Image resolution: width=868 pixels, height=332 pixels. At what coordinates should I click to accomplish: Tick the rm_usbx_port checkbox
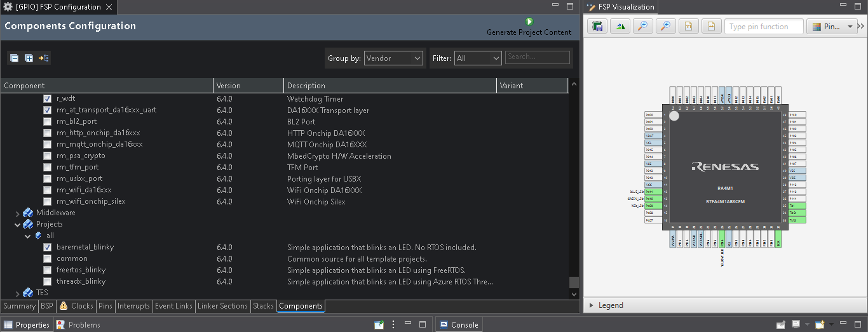47,179
